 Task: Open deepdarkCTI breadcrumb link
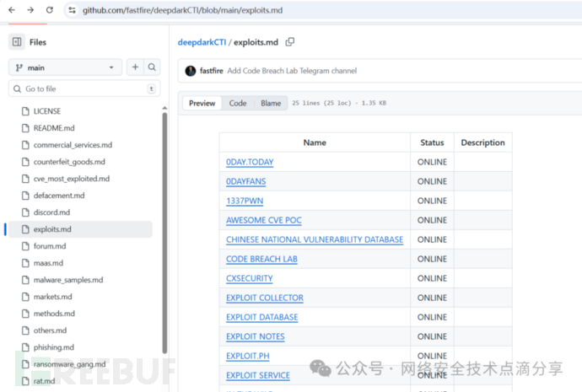[202, 42]
